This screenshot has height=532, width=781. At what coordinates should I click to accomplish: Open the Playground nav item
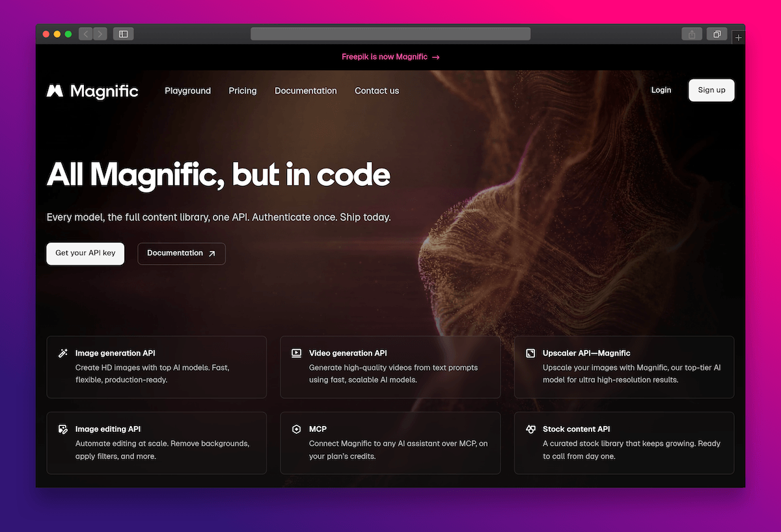187,91
